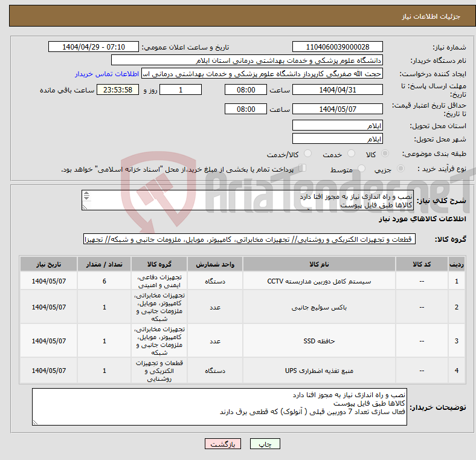Screen dimensions: 476x460
Task: Click the اطلاعات کالاهای مورد نیاز heading
Action: click(422, 219)
